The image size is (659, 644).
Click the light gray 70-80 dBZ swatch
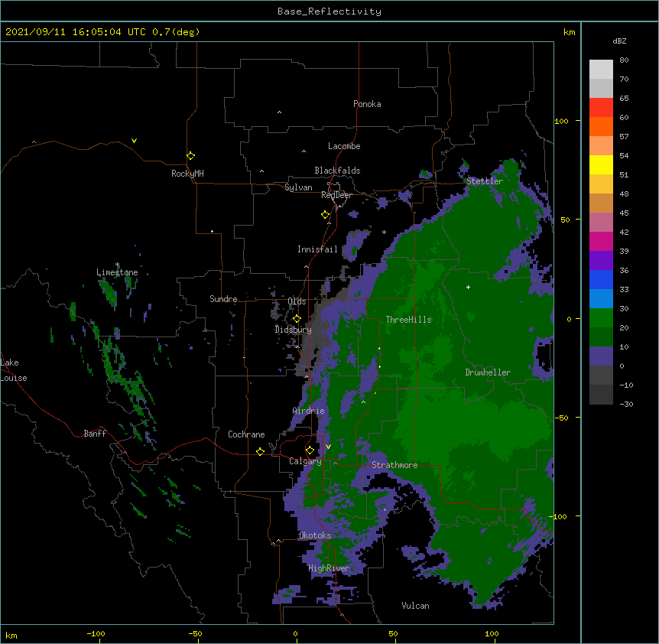tap(601, 69)
